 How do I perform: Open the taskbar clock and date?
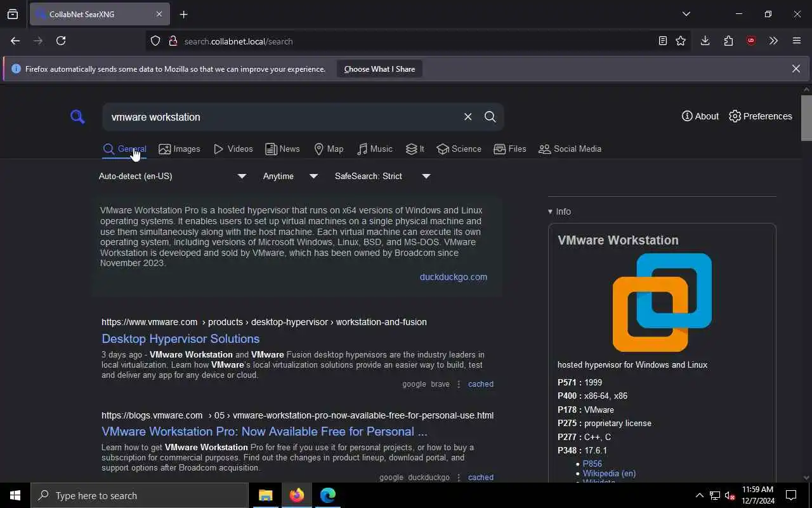757,495
